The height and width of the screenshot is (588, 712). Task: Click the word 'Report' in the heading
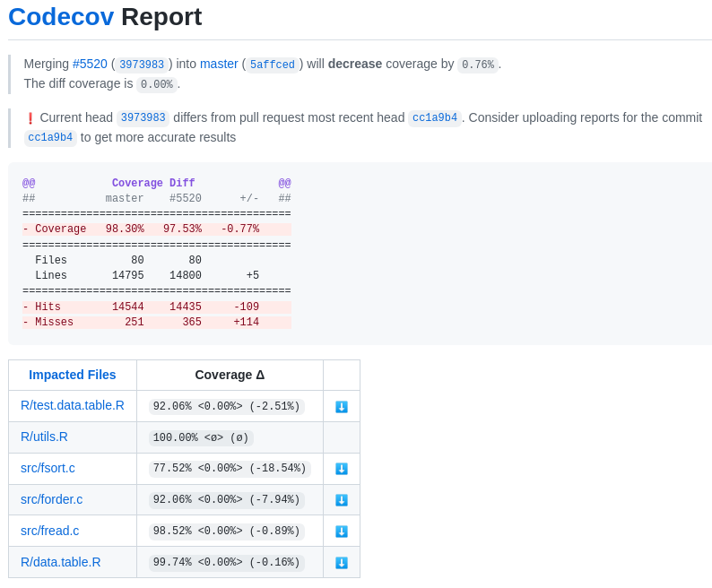(x=161, y=17)
